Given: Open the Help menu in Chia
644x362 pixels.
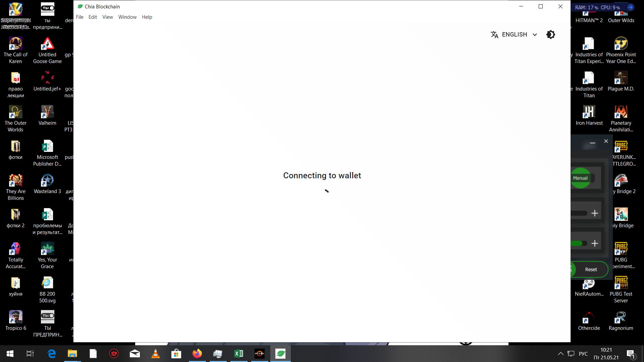Looking at the screenshot, I should 147,17.
